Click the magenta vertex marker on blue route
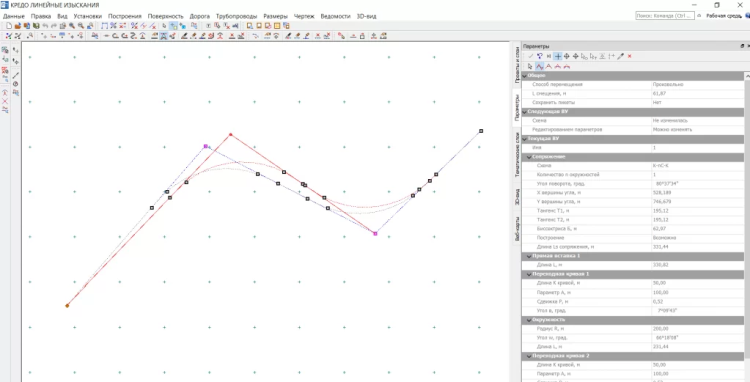 [x=206, y=146]
